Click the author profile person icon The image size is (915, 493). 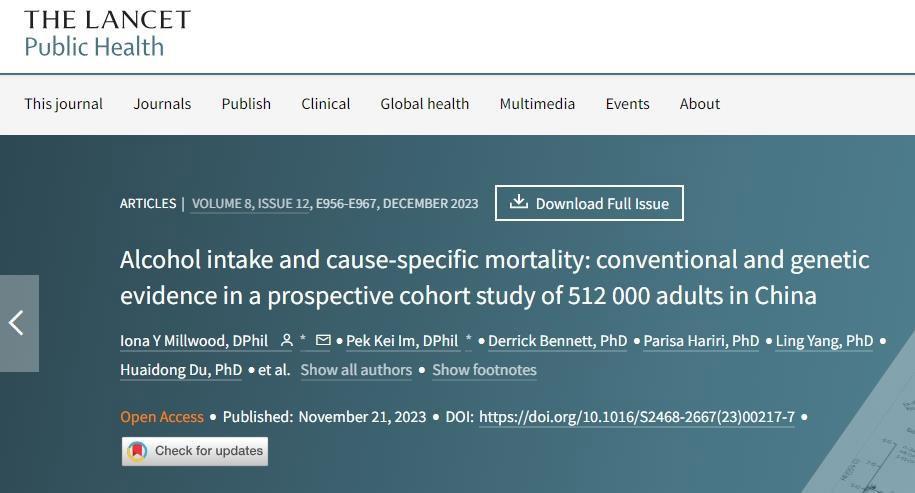[x=286, y=341]
